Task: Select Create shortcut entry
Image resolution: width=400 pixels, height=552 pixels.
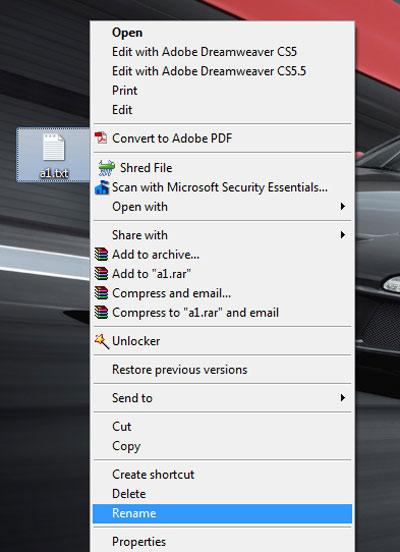Action: point(222,474)
